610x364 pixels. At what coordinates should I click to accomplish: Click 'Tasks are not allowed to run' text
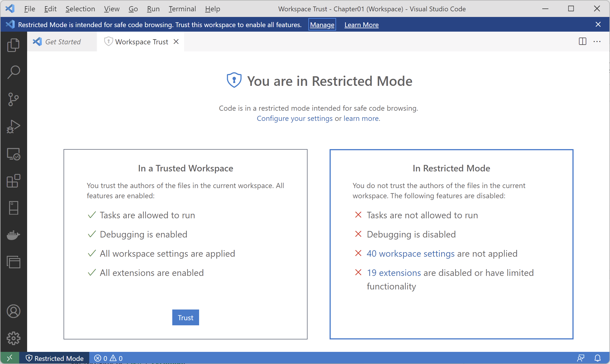(422, 215)
